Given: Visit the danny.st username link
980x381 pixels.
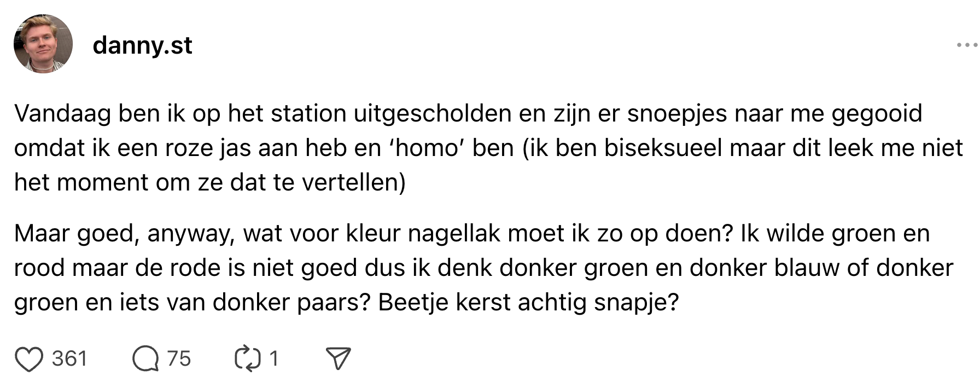Looking at the screenshot, I should point(142,45).
